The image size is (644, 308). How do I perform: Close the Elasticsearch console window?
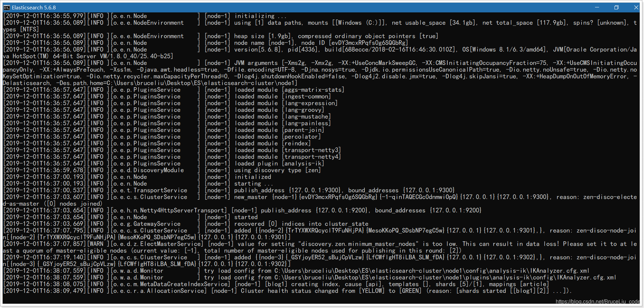coord(636,7)
